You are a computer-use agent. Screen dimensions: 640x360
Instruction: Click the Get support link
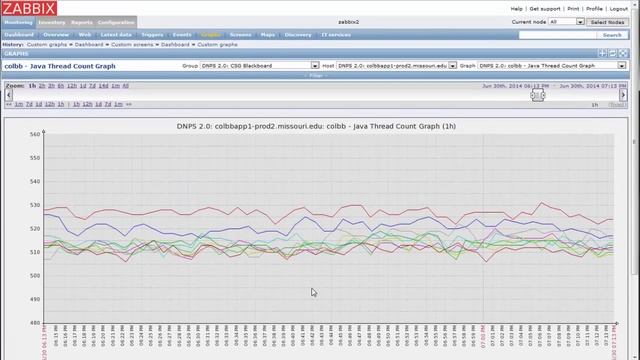click(x=545, y=9)
